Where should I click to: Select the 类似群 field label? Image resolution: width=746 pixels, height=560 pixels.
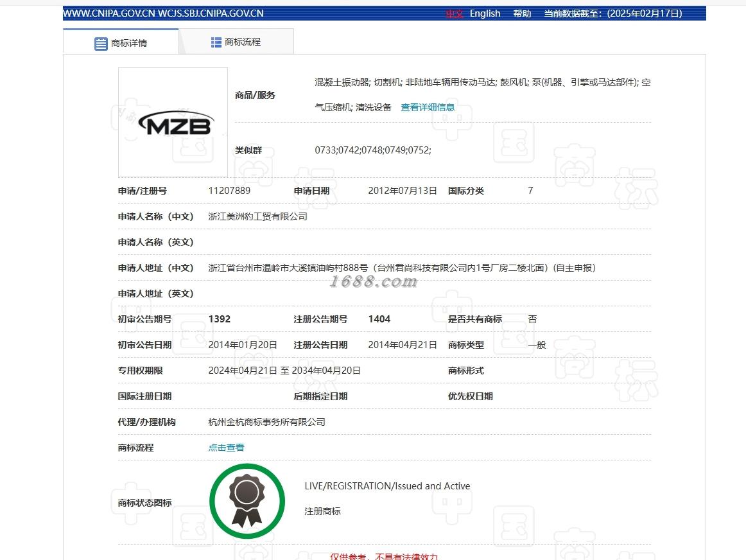click(x=248, y=150)
